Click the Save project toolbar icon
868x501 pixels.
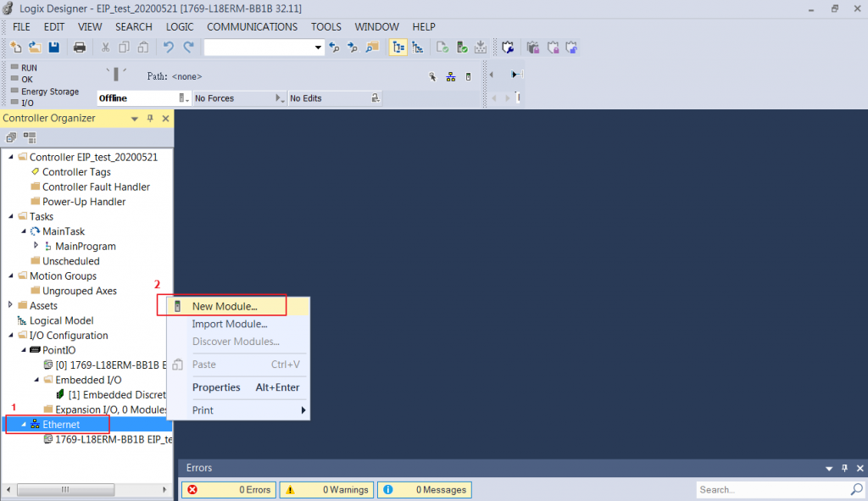pos(53,47)
